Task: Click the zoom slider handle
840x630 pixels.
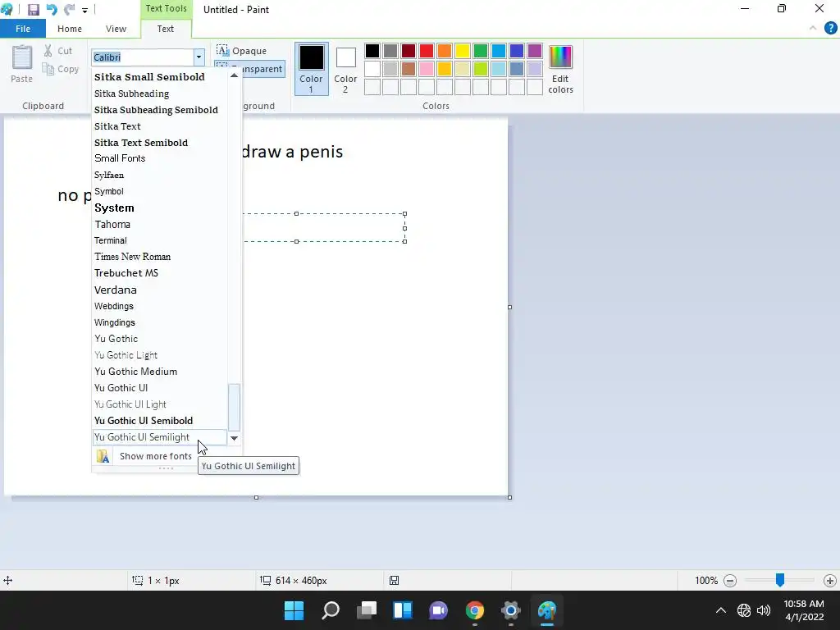Action: [780, 580]
